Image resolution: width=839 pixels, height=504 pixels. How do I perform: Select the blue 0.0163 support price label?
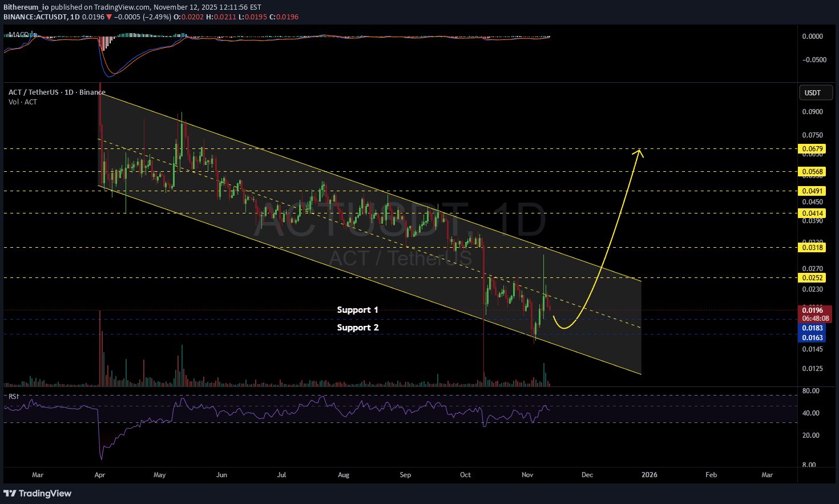(812, 338)
